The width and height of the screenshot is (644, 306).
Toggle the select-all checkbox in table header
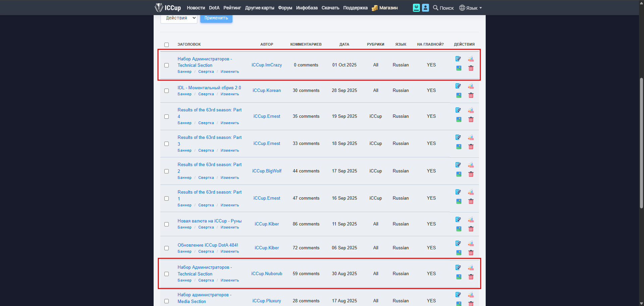[x=166, y=45]
